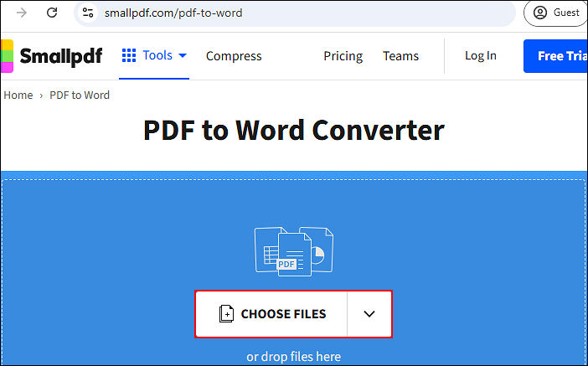Click the browser forward arrow
Viewport: 588px width, 366px height.
(21, 13)
